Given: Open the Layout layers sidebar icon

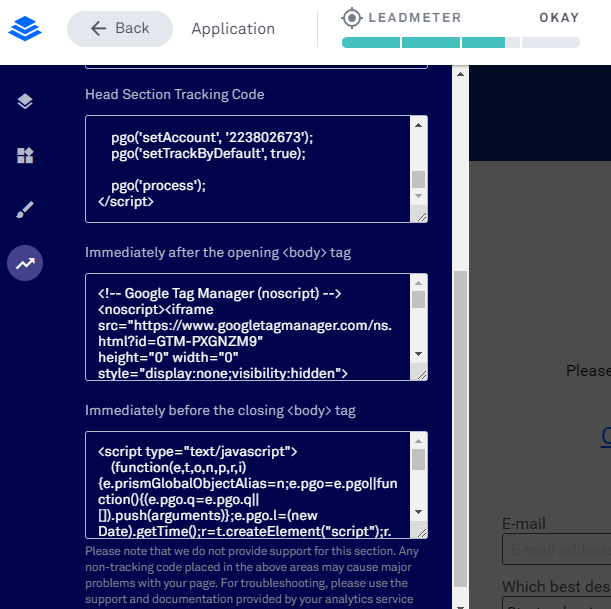Looking at the screenshot, I should (25, 101).
